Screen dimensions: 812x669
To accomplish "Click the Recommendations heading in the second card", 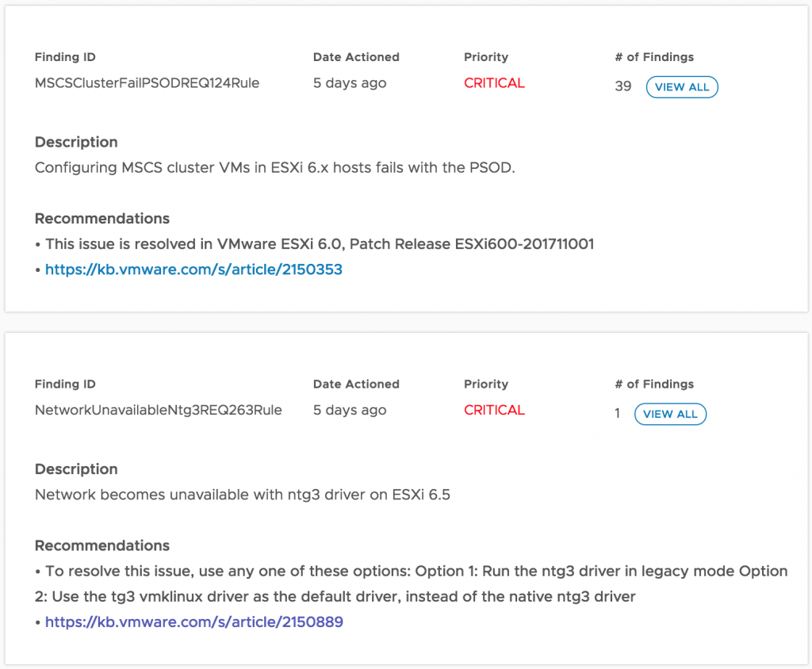I will coord(102,546).
